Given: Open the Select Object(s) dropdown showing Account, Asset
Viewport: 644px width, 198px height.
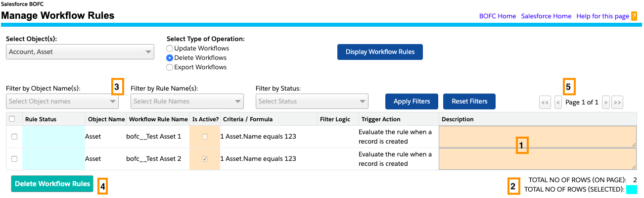Looking at the screenshot, I should (80, 51).
